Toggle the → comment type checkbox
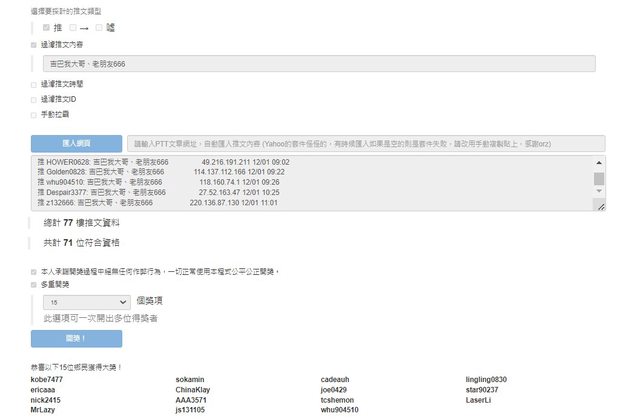 point(72,27)
